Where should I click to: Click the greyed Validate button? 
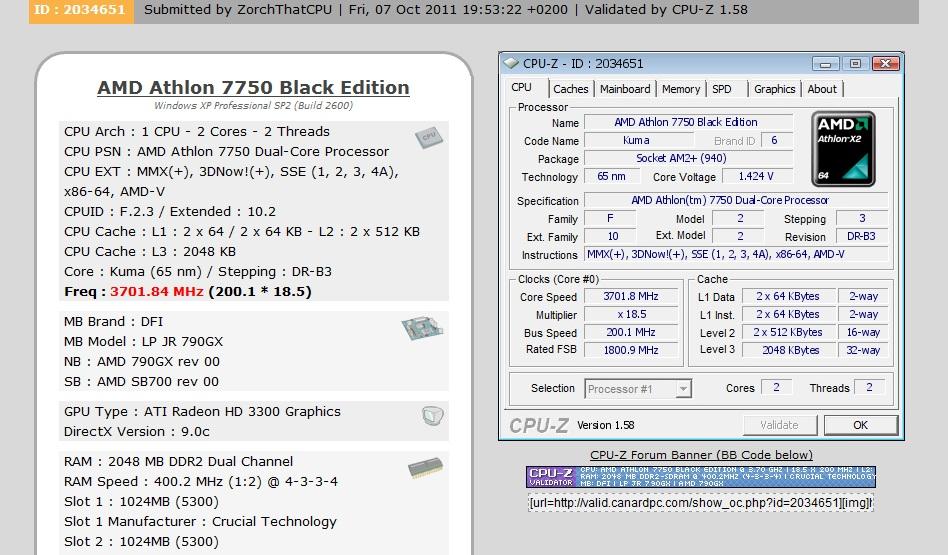[779, 425]
